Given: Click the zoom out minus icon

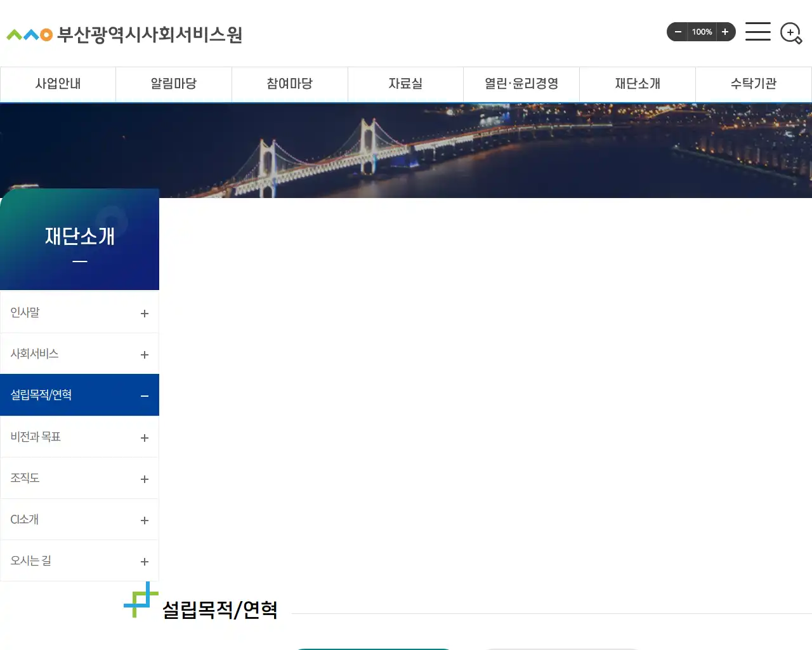Looking at the screenshot, I should 677,32.
